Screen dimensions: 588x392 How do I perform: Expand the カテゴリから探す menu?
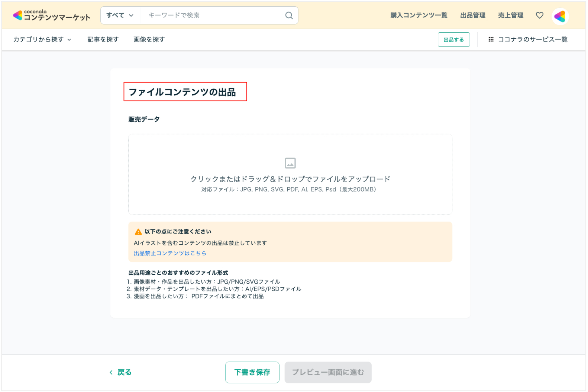pyautogui.click(x=42, y=39)
